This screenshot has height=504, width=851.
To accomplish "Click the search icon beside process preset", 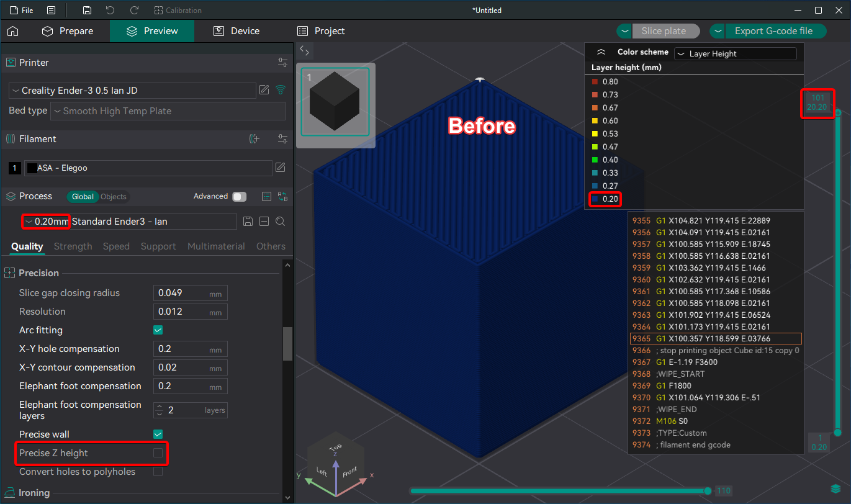I will pyautogui.click(x=280, y=222).
